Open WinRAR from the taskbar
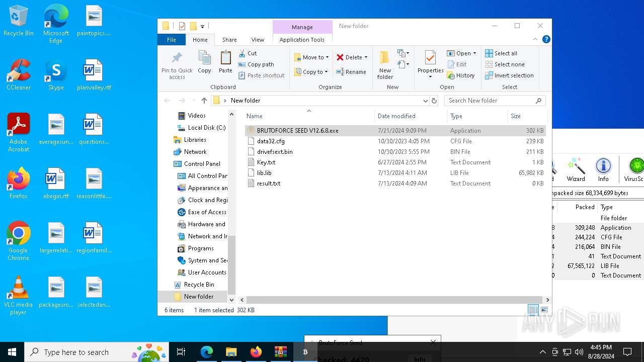Screen dimensions: 644x362 tap(280, 352)
